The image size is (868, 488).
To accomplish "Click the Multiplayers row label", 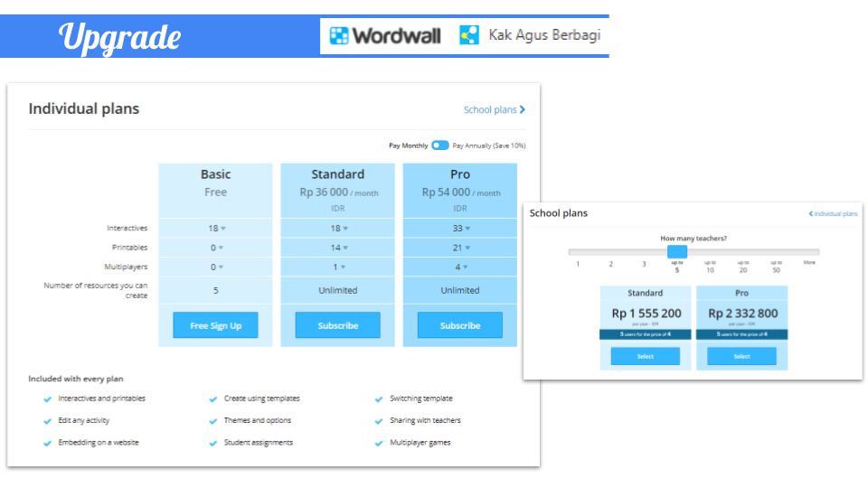I will tap(127, 267).
